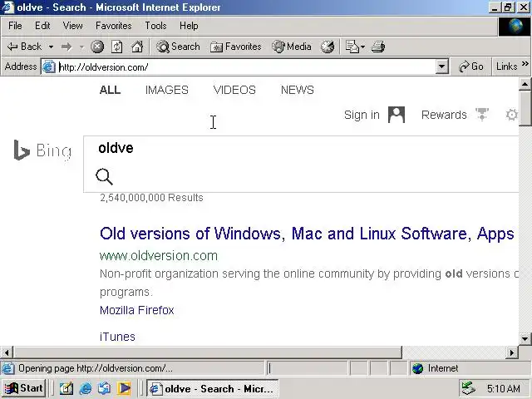Click the magnifying glass search icon

click(x=104, y=176)
